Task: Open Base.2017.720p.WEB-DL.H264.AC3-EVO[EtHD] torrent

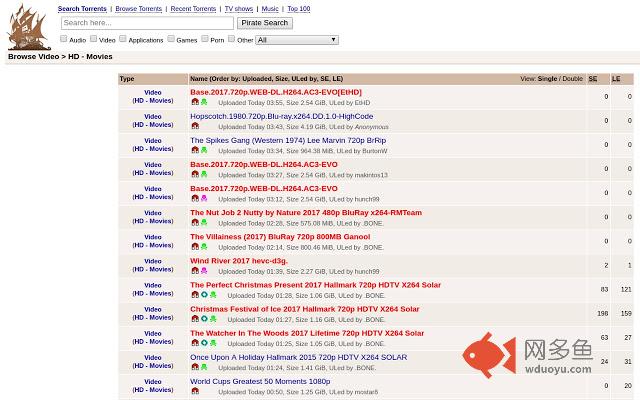Action: pos(276,92)
